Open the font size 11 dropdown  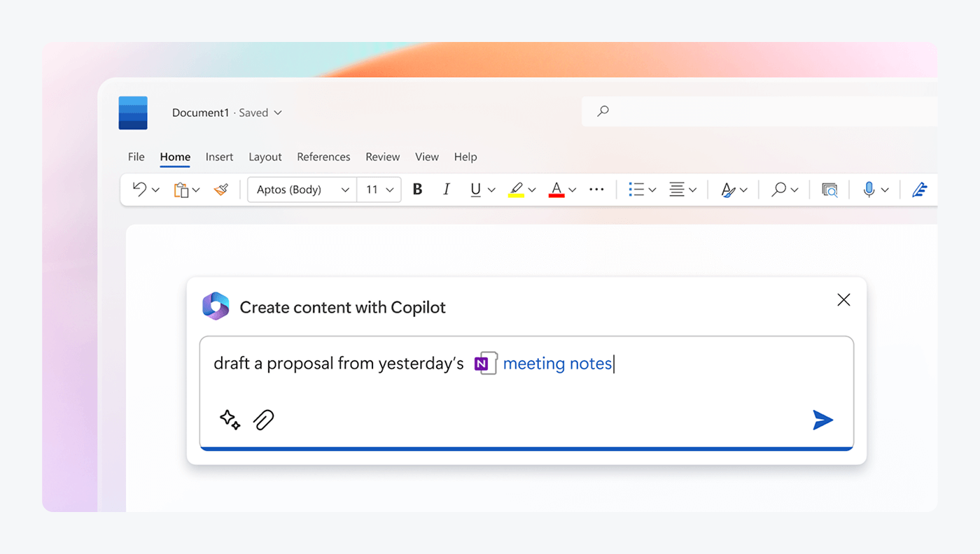coord(379,190)
